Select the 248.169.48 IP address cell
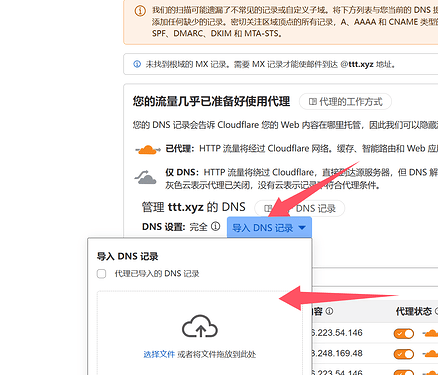Image resolution: width=438 pixels, height=375 pixels. [x=337, y=353]
